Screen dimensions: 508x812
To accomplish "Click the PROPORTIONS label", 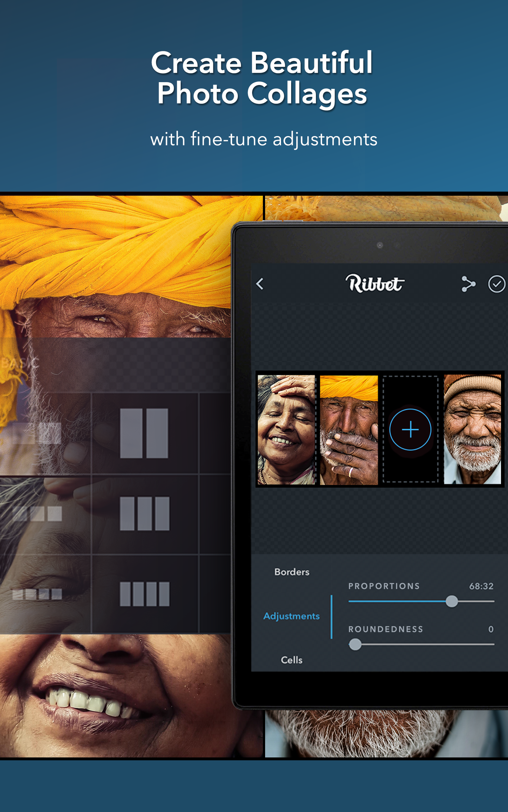I will click(x=384, y=586).
